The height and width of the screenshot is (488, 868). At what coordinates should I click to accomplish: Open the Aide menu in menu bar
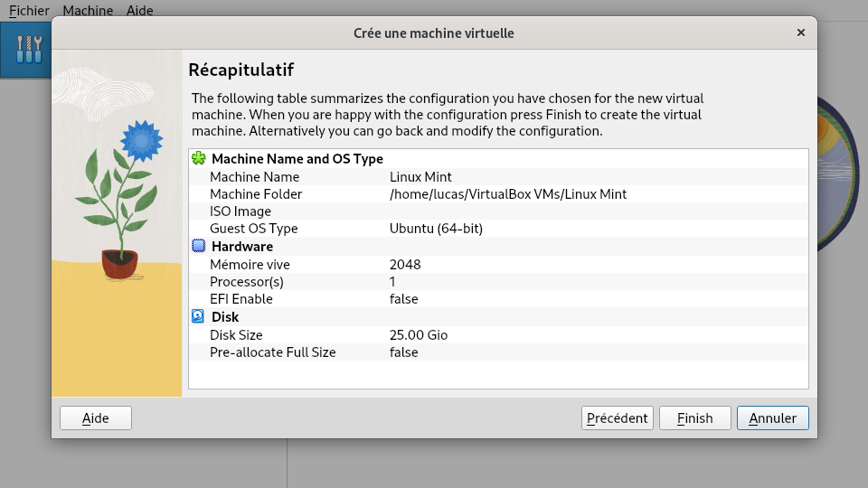pos(139,11)
